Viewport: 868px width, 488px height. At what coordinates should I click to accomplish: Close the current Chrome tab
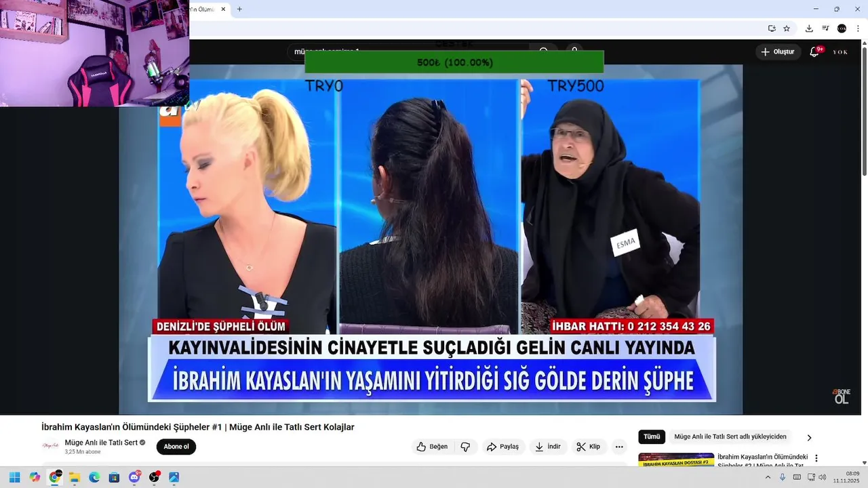coord(223,9)
